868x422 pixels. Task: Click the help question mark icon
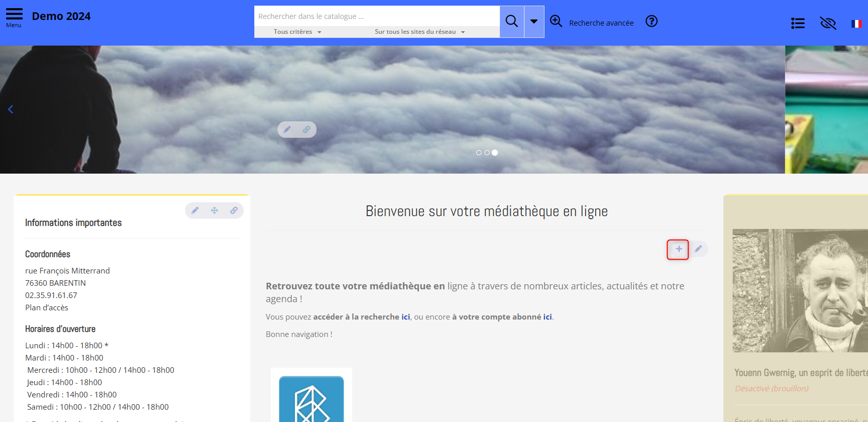pos(651,22)
